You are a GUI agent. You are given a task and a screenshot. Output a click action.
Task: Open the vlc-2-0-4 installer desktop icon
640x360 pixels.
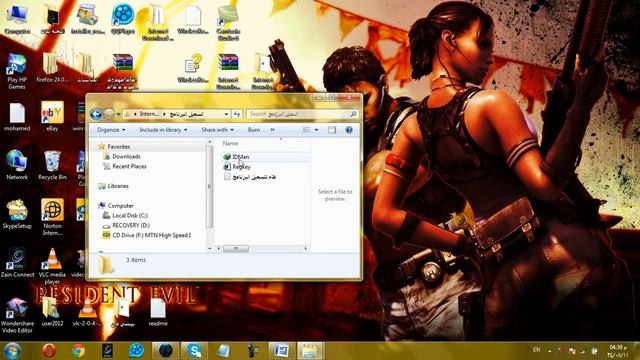[x=87, y=312]
